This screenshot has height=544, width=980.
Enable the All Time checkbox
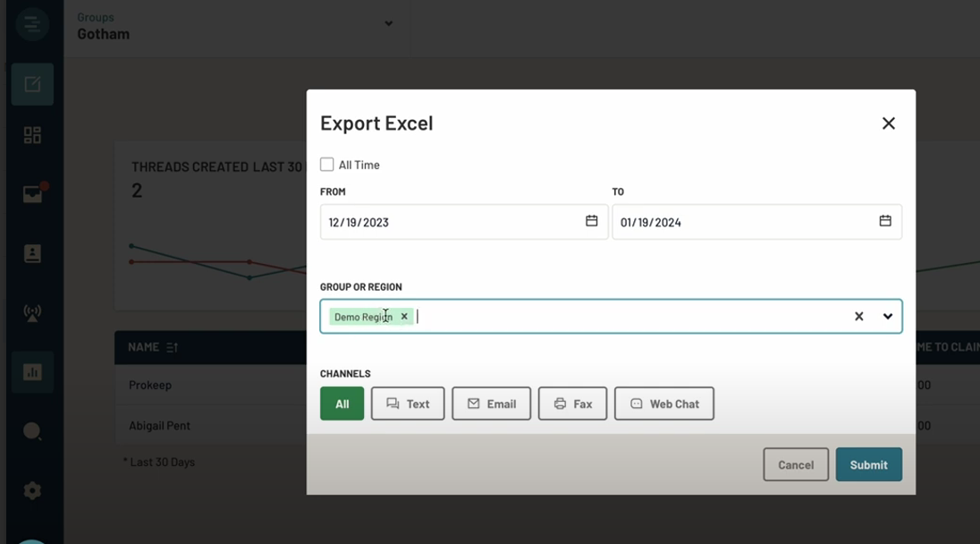pyautogui.click(x=327, y=164)
